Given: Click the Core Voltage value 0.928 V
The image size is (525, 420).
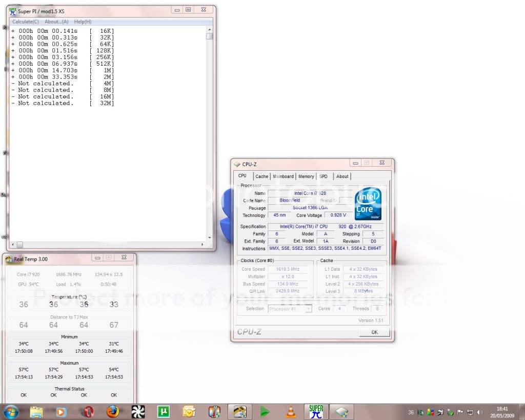Looking at the screenshot, I should [338, 215].
